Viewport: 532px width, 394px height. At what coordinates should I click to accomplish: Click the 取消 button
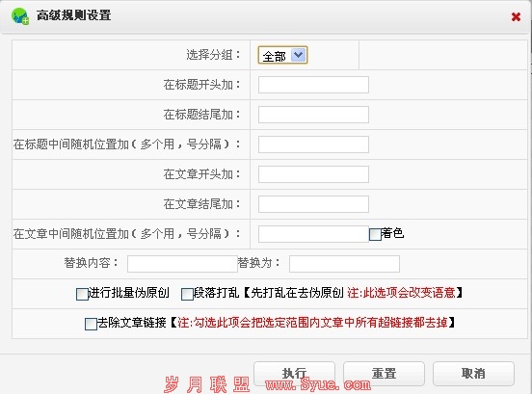click(473, 374)
